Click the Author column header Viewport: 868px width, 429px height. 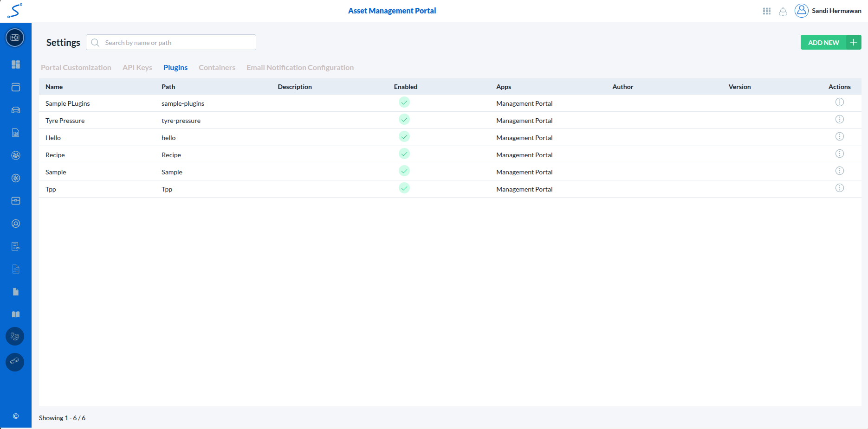pyautogui.click(x=623, y=87)
